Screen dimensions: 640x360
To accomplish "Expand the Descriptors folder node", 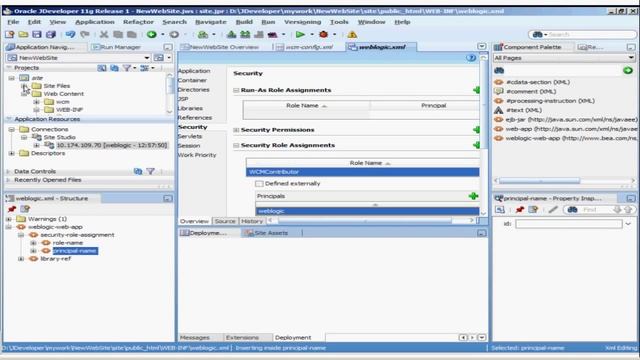I will tap(11, 153).
